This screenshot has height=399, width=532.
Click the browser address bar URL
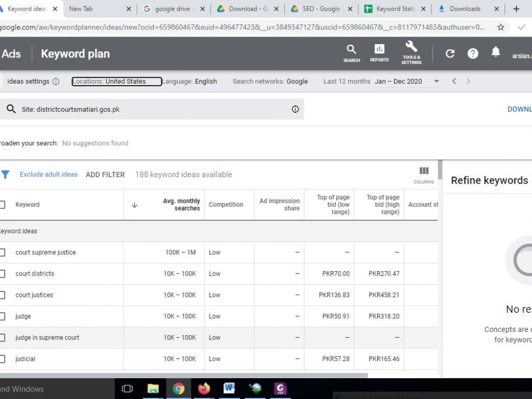click(242, 27)
